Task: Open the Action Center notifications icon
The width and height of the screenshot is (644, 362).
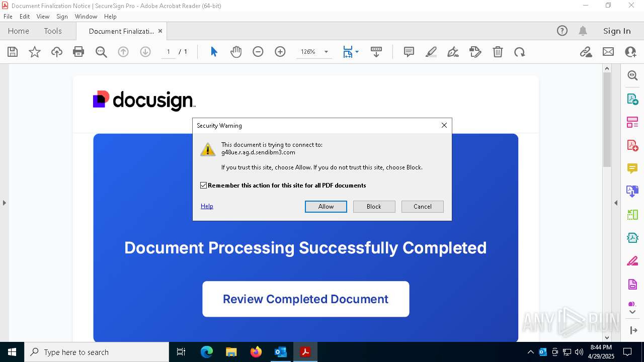Action: click(627, 352)
